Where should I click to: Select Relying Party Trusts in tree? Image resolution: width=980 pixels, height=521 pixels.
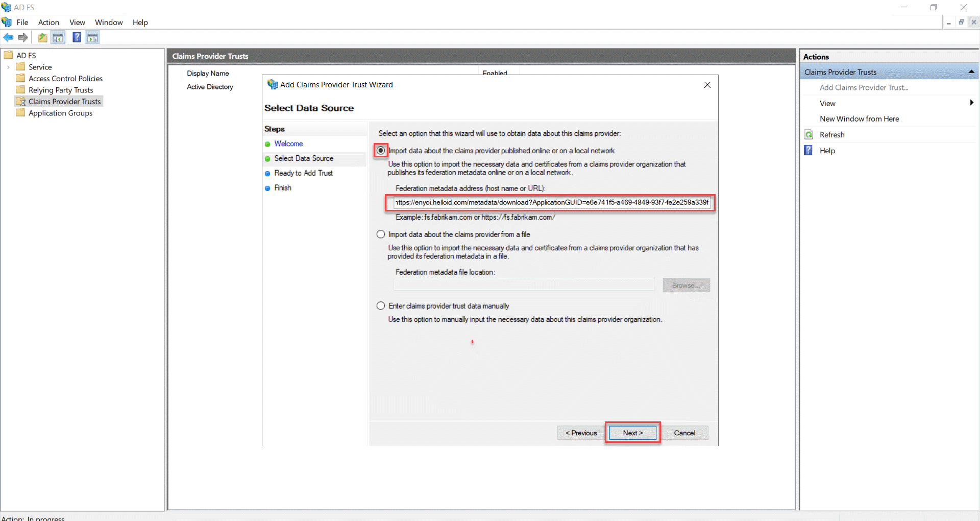coord(61,90)
